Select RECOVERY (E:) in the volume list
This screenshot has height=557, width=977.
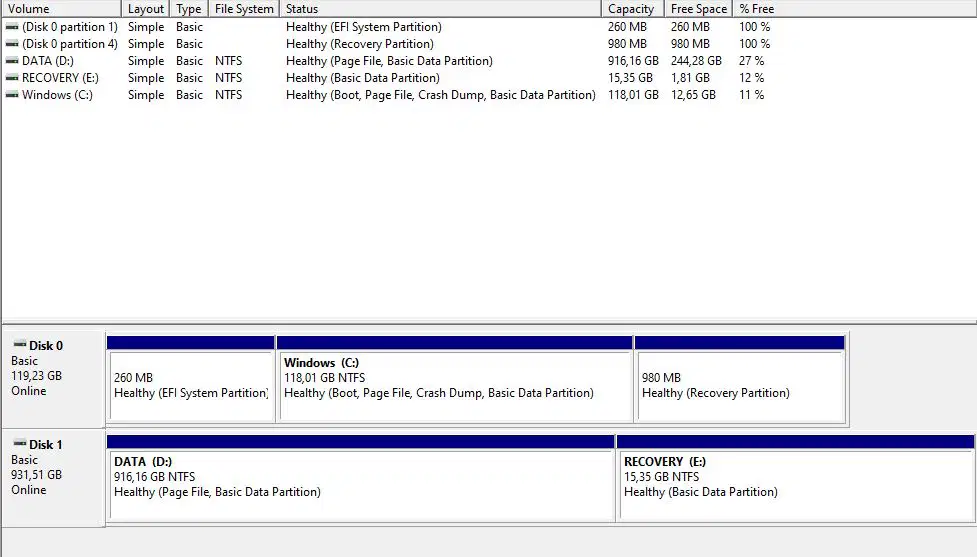(60, 78)
